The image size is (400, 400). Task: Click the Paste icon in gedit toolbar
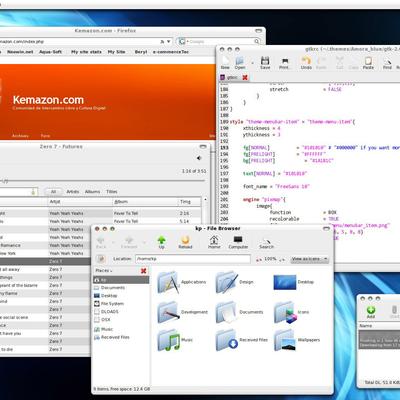[368, 62]
